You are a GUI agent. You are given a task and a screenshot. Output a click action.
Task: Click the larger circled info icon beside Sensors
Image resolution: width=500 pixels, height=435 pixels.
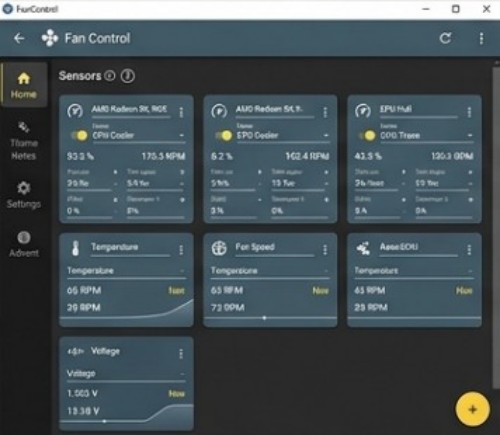[128, 76]
